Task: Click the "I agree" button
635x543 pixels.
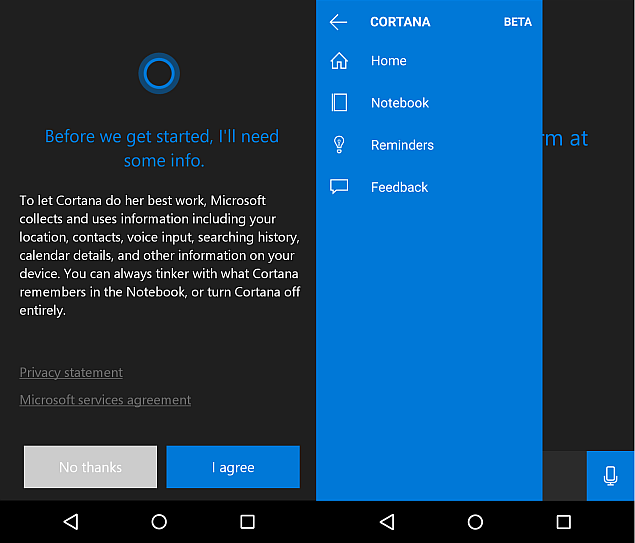Action: (x=233, y=467)
